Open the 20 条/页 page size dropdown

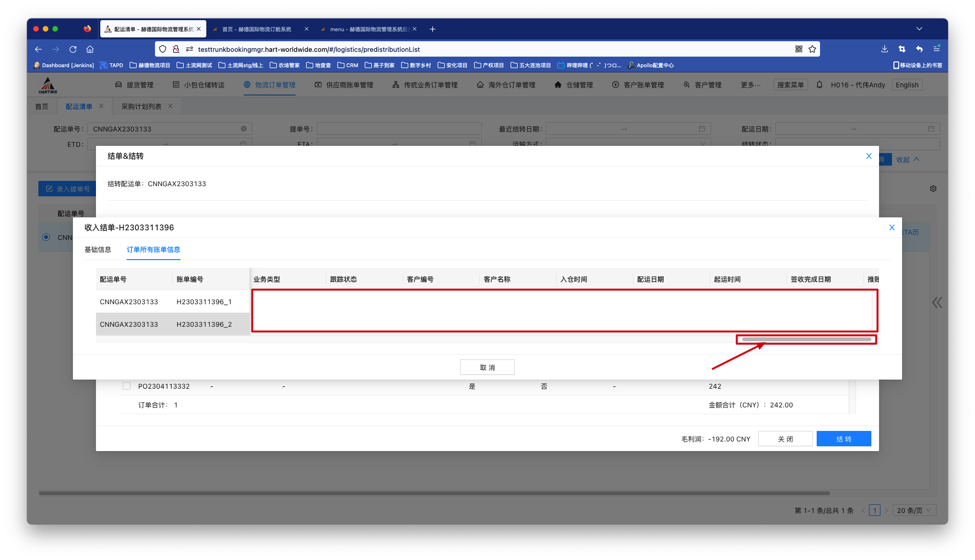915,510
